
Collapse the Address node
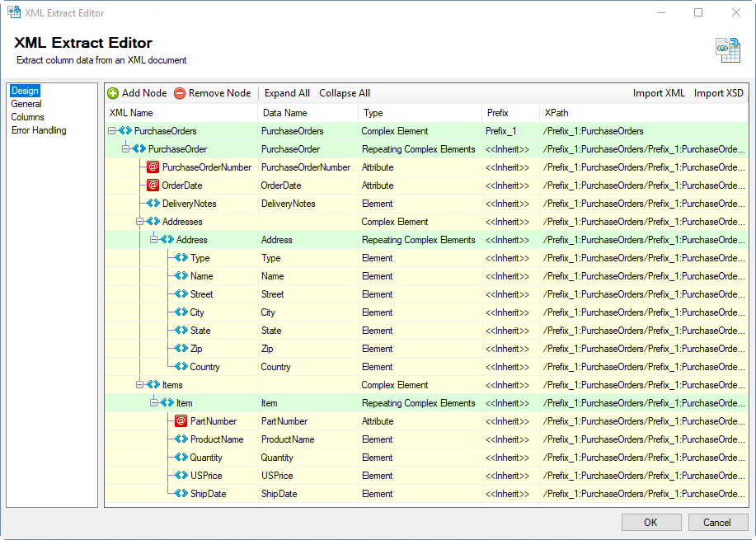(x=154, y=240)
